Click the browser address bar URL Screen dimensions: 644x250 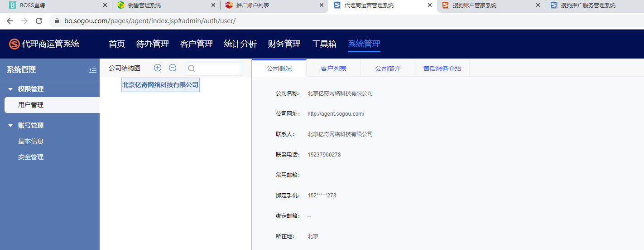150,21
